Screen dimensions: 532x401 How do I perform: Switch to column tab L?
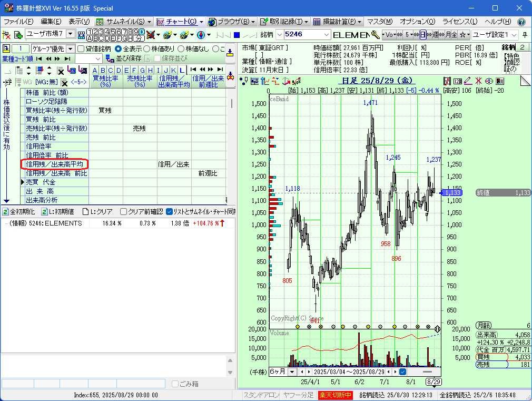182,70
